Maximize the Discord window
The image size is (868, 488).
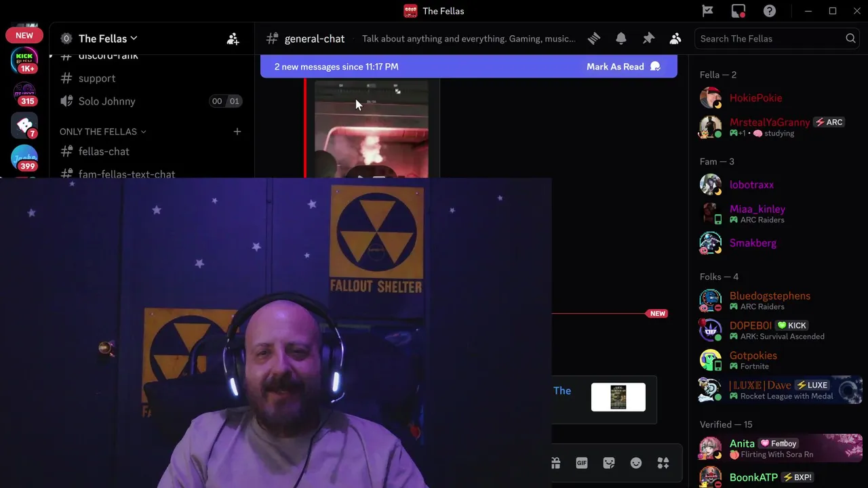click(x=833, y=11)
